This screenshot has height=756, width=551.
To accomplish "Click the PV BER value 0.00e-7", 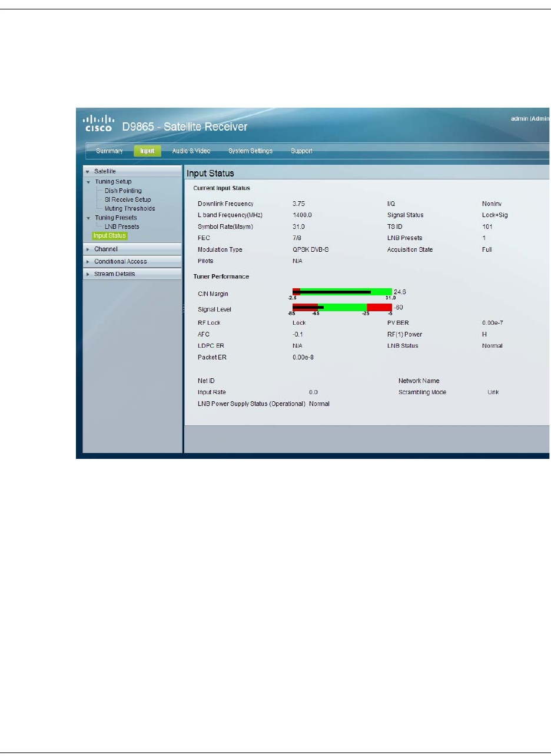I will 493,323.
